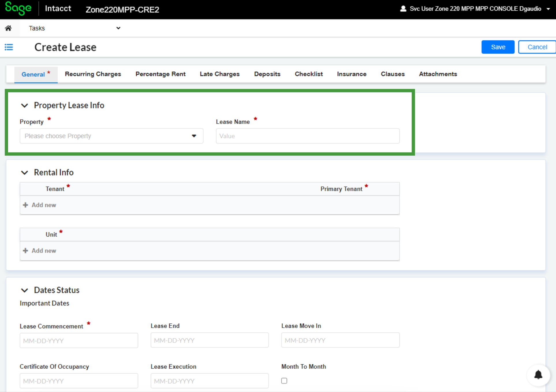Click the Lease End date field
This screenshot has height=392, width=556.
click(210, 340)
